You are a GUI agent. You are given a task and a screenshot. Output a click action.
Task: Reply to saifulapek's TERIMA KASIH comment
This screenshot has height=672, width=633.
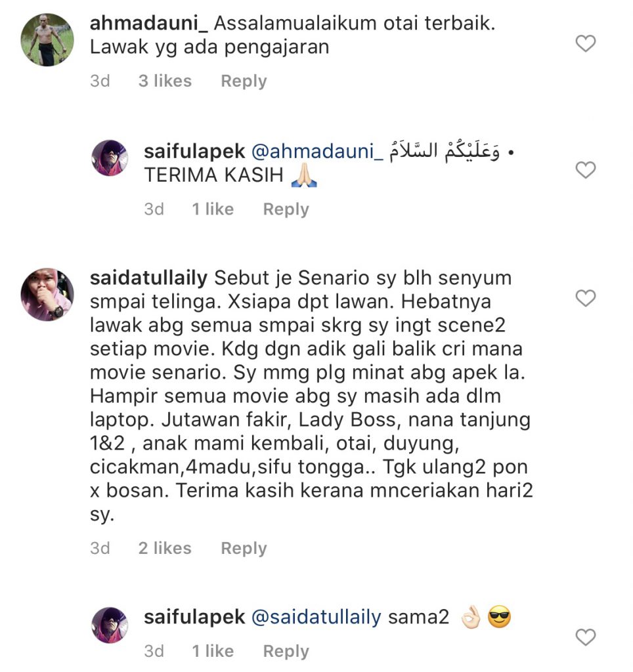(286, 209)
